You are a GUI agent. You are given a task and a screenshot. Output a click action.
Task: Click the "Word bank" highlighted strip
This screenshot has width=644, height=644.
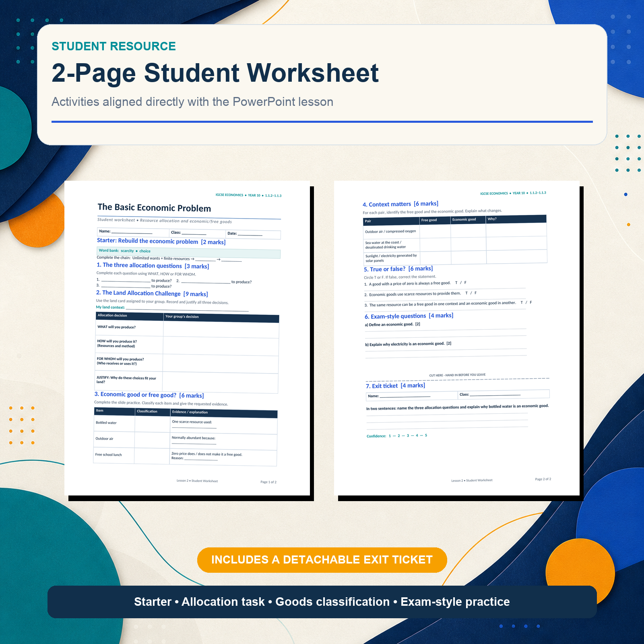189,252
